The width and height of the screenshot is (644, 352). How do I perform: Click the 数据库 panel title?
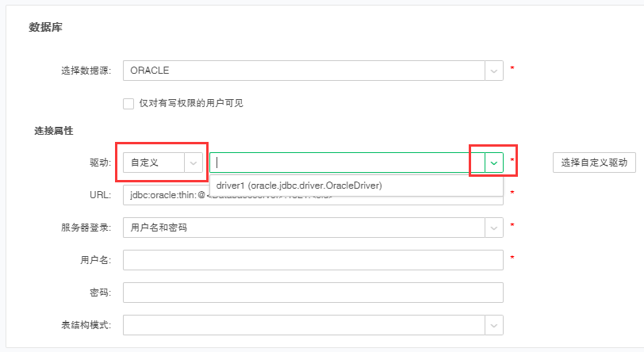[45, 28]
